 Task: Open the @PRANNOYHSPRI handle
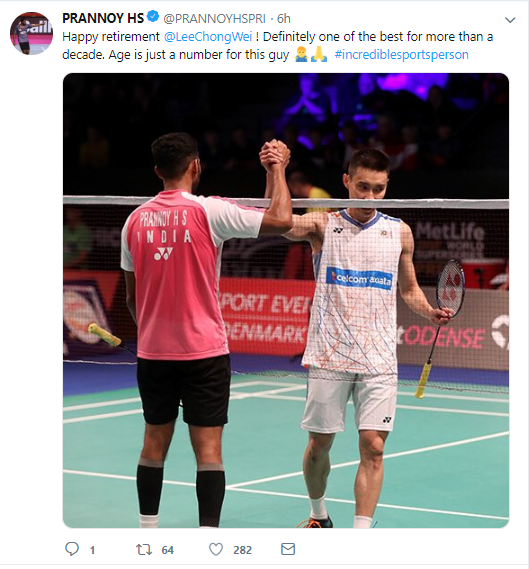tap(214, 19)
